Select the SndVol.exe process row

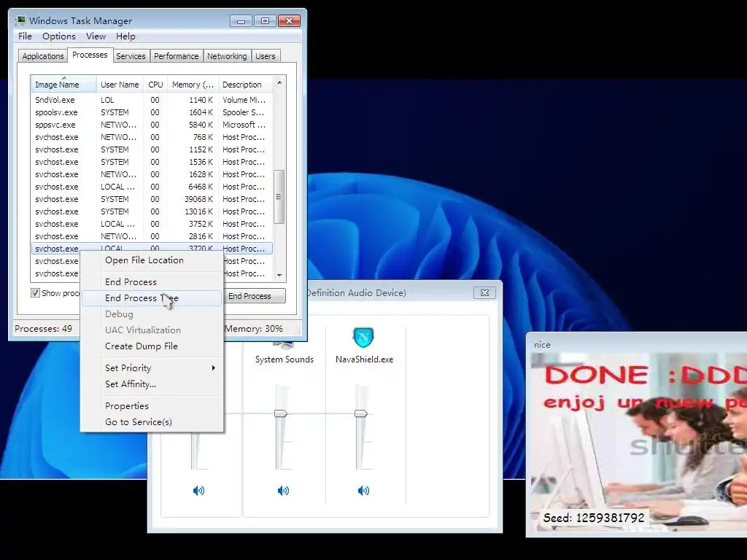tap(152, 100)
